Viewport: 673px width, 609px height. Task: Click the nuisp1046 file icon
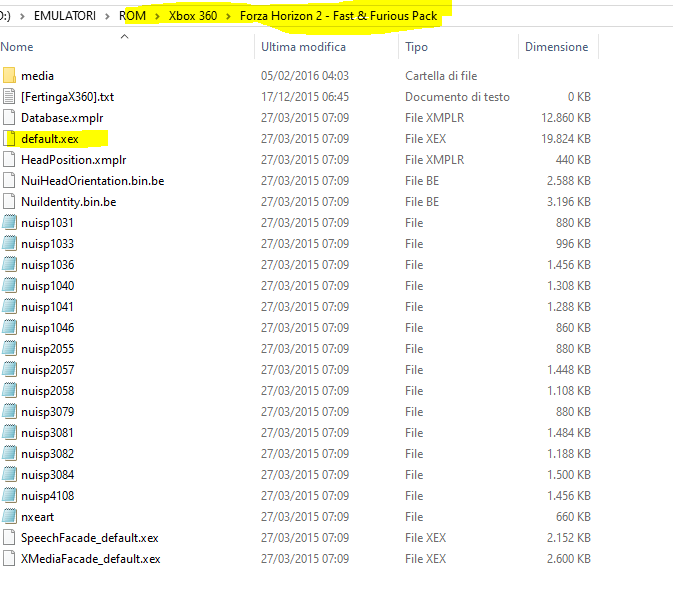tap(9, 328)
